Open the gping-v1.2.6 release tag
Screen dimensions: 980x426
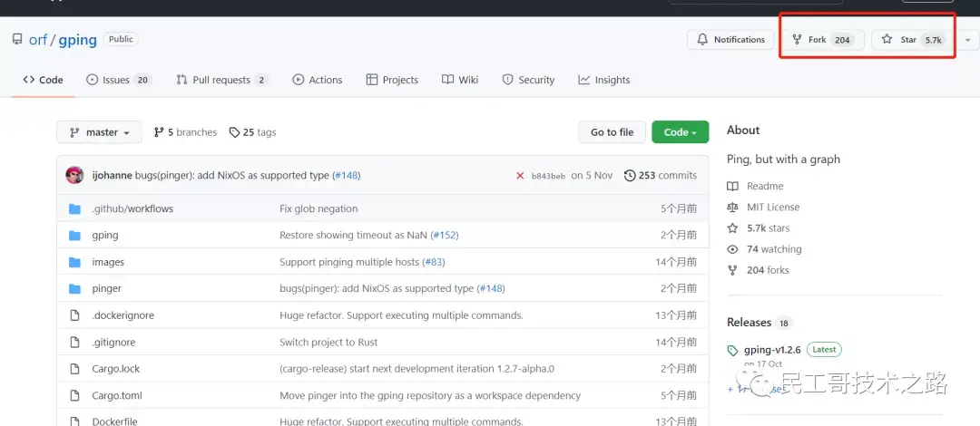click(771, 349)
